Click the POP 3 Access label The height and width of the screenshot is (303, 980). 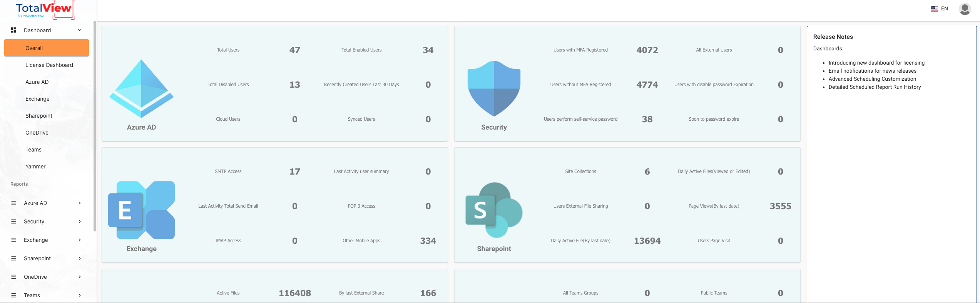coord(361,206)
